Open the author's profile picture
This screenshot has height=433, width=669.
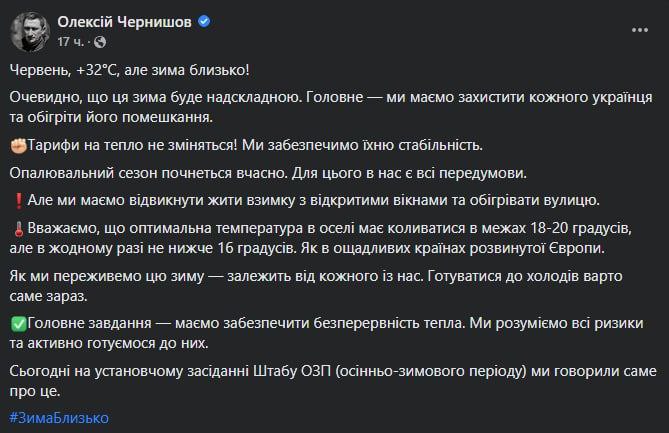[x=30, y=31]
